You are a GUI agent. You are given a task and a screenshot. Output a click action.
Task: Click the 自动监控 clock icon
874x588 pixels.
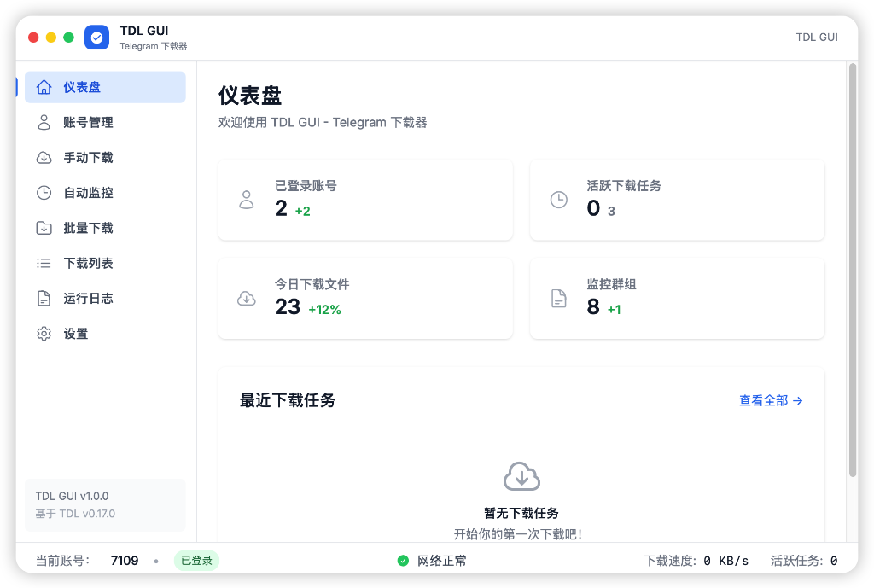(44, 192)
